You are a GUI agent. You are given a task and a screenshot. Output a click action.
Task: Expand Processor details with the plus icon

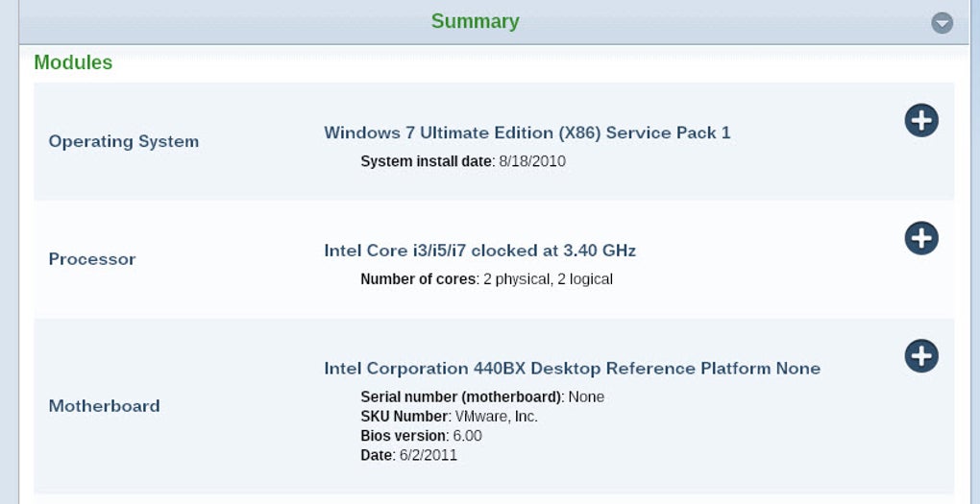pos(921,238)
